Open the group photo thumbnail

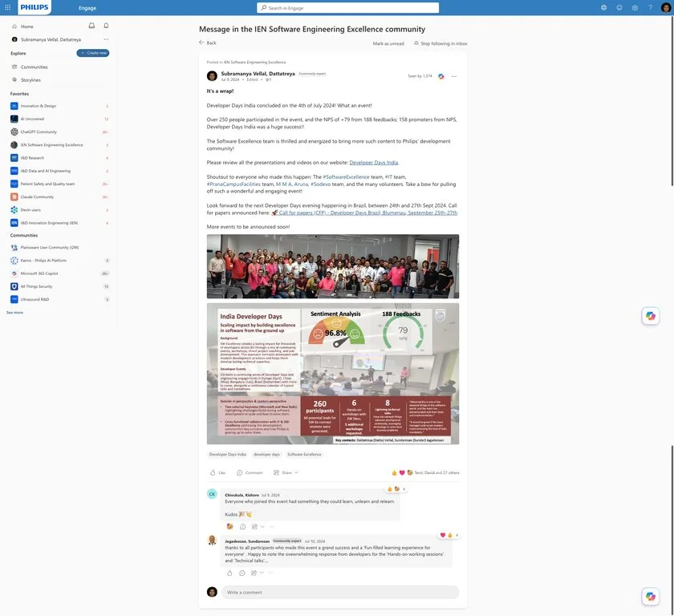(333, 266)
